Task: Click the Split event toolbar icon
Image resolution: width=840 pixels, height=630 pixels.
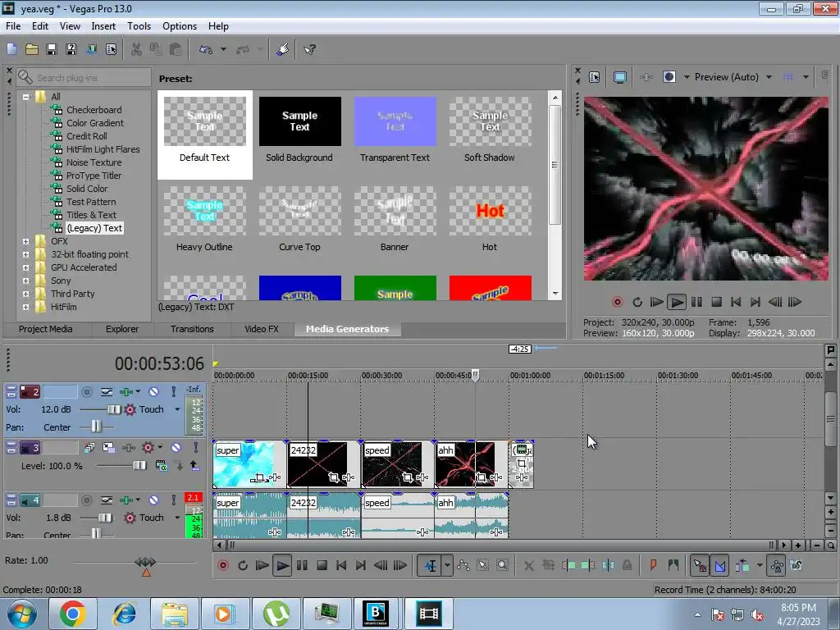Action: (x=608, y=565)
